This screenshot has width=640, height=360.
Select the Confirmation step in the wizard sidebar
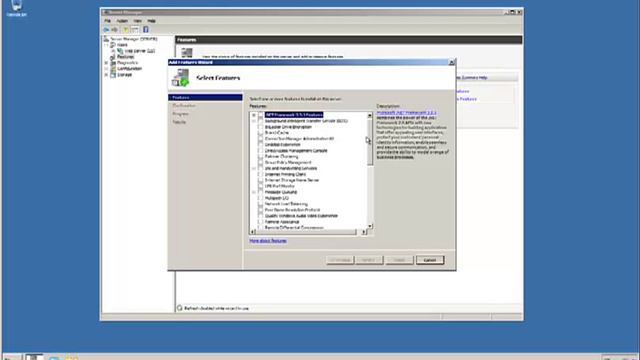[x=184, y=106]
